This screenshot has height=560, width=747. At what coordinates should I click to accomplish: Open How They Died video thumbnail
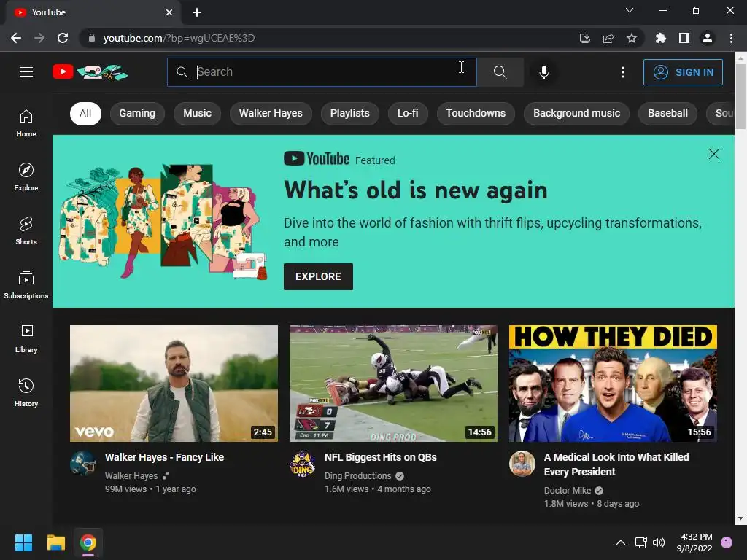pos(613,384)
